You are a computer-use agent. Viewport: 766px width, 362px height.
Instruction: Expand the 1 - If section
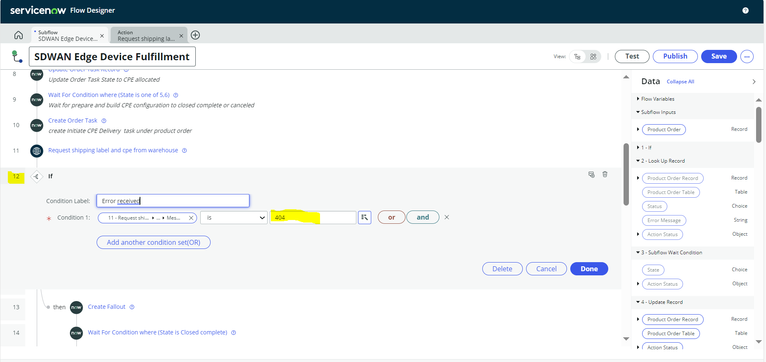(638, 147)
